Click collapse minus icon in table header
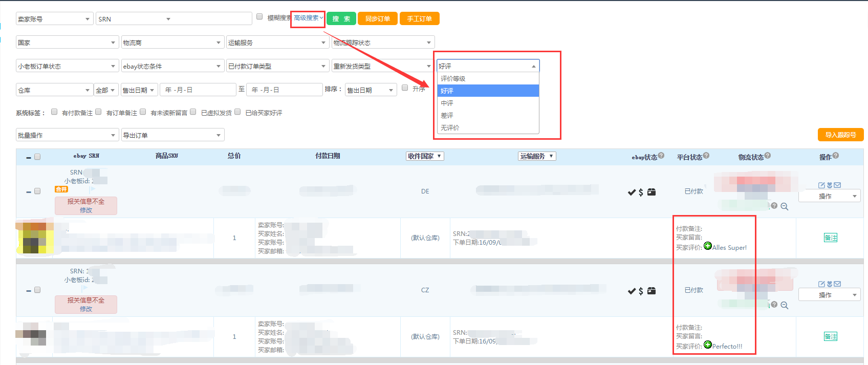This screenshot has width=868, height=365. point(29,158)
